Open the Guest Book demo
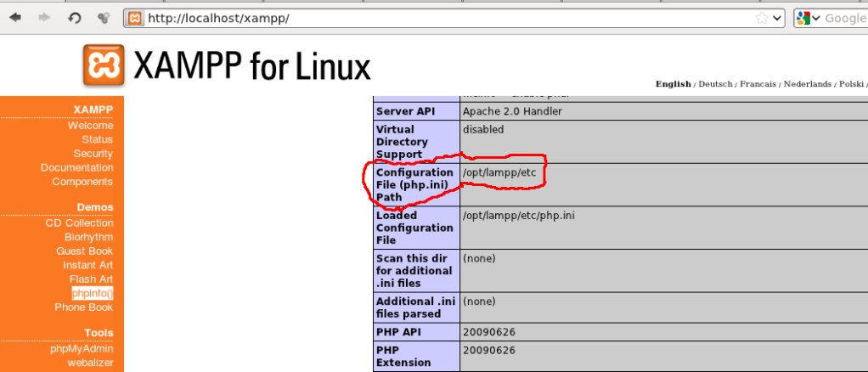The image size is (868, 372). 84,251
